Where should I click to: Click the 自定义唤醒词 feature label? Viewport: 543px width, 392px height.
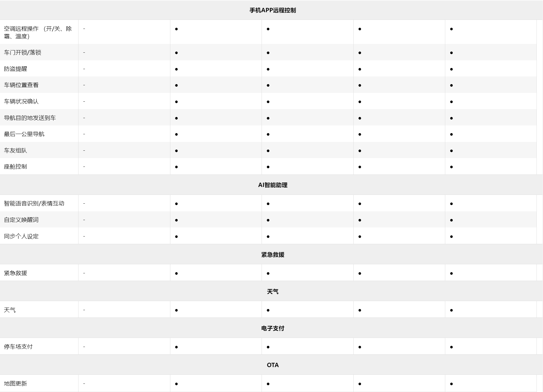(x=21, y=220)
